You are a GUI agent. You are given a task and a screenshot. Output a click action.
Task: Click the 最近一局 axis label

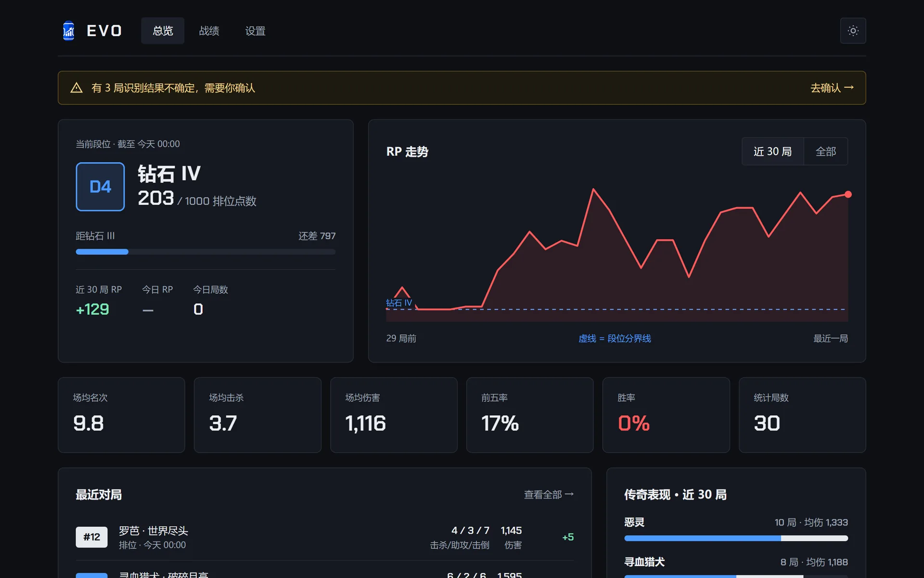click(831, 339)
